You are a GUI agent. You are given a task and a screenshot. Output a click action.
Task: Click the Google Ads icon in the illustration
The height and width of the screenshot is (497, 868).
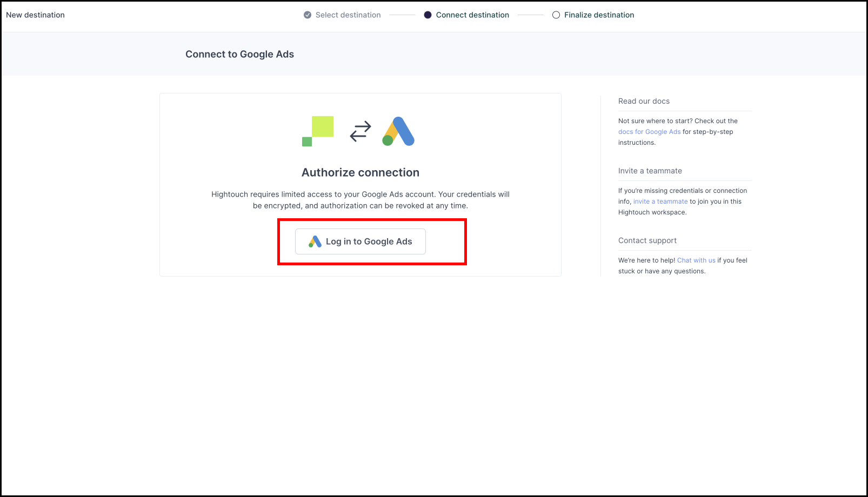coord(398,131)
